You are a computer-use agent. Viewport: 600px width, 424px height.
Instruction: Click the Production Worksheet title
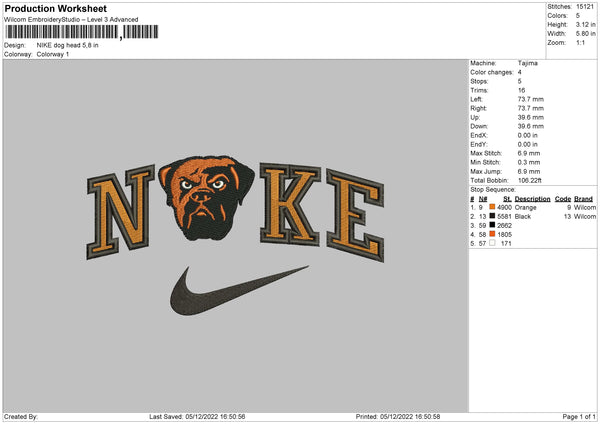55,8
